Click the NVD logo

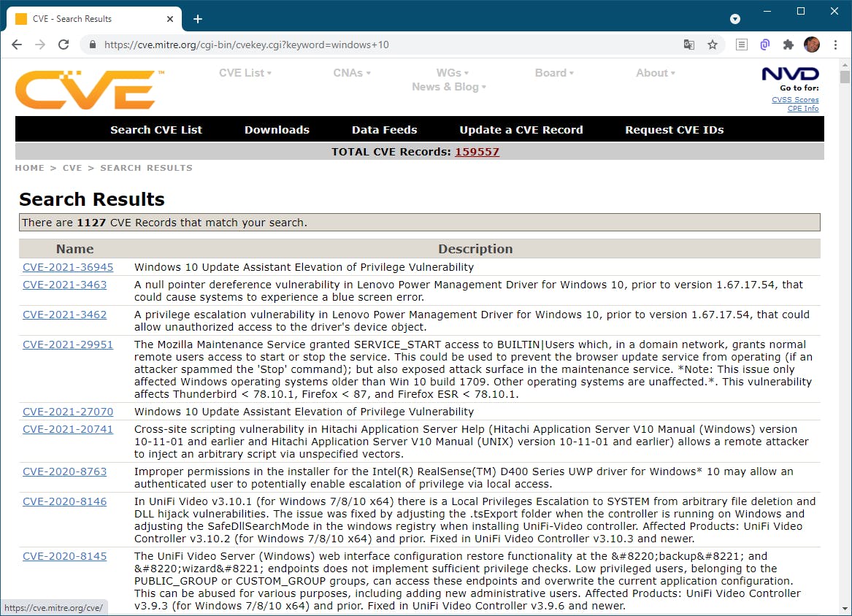[789, 73]
